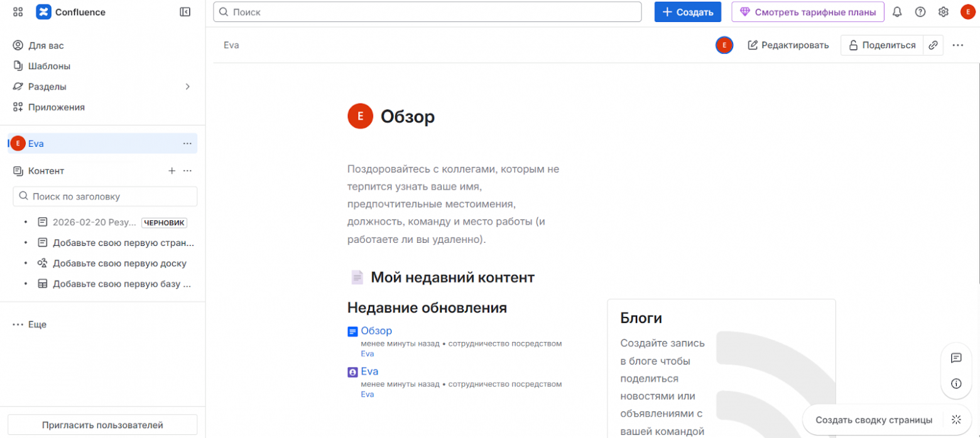Image resolution: width=980 pixels, height=438 pixels.
Task: Open the Обзор link in Недавние обновления
Action: tap(376, 331)
